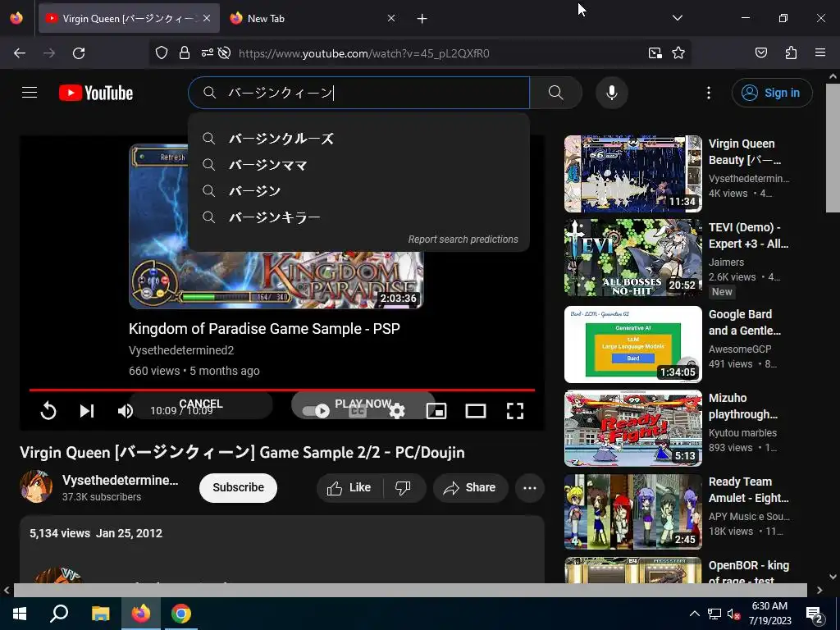
Task: Open Ready Team Amulet video thumbnail
Action: (x=632, y=512)
